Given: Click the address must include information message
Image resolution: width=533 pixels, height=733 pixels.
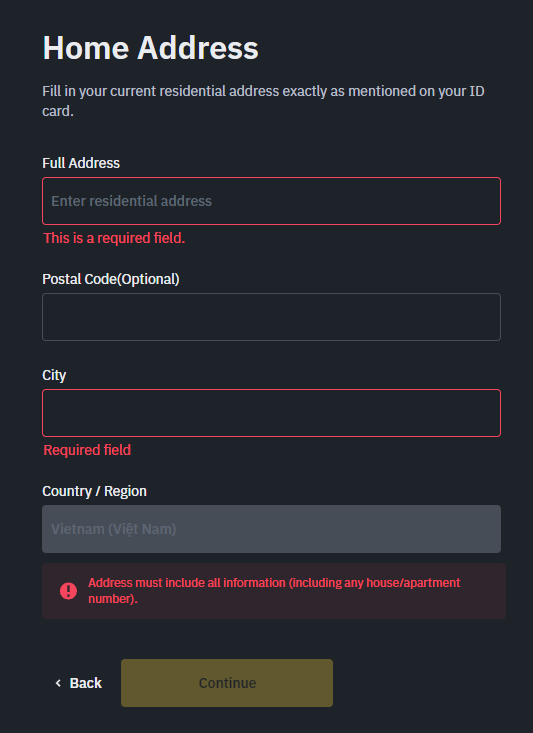Looking at the screenshot, I should (x=274, y=591).
